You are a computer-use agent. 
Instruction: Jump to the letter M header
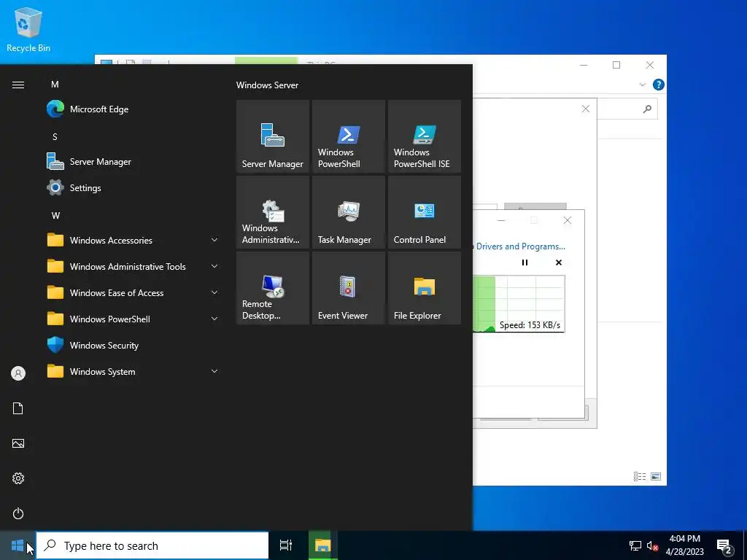(x=55, y=85)
